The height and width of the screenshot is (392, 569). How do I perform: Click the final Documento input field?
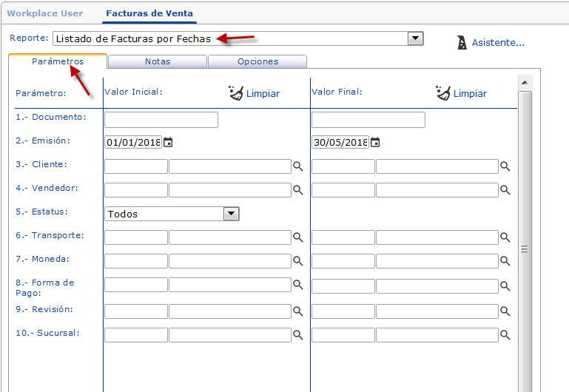click(368, 120)
